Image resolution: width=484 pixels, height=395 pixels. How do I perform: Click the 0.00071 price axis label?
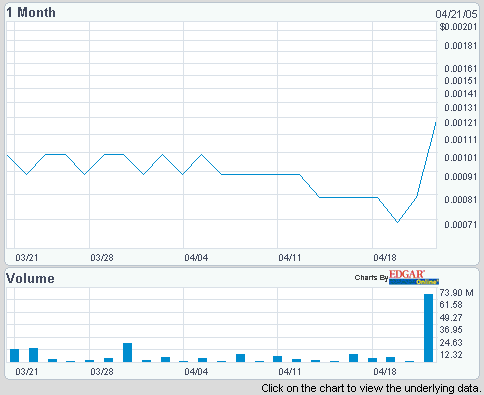(461, 225)
